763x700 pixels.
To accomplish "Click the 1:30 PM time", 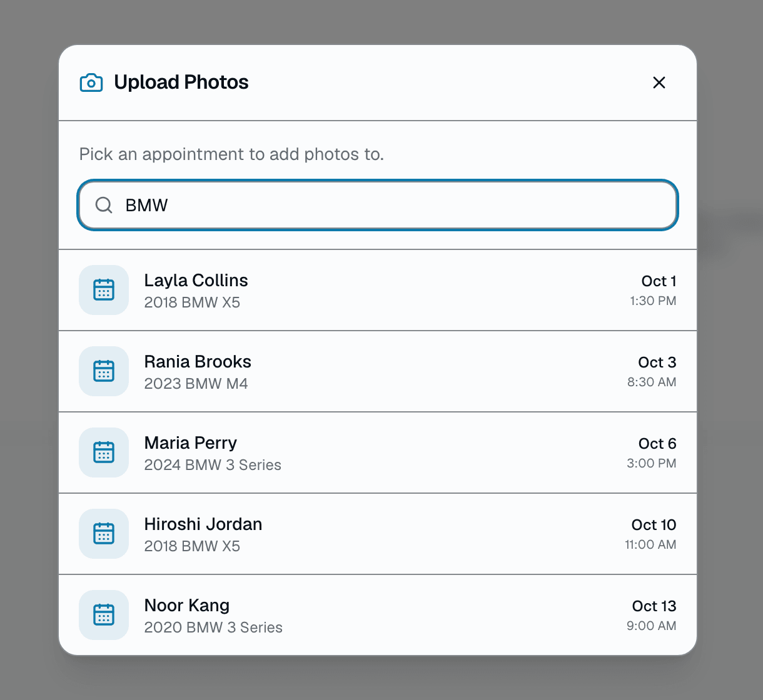I will [x=653, y=301].
